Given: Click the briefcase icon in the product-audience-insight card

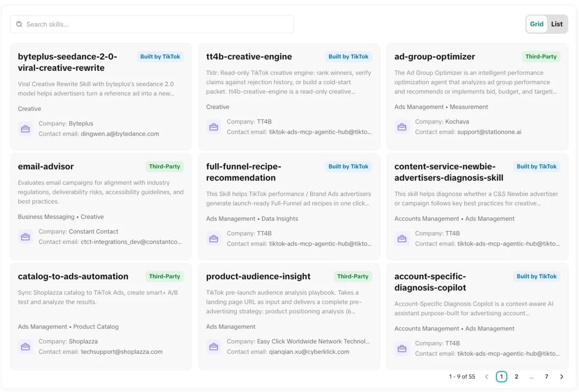Looking at the screenshot, I should [x=214, y=347].
